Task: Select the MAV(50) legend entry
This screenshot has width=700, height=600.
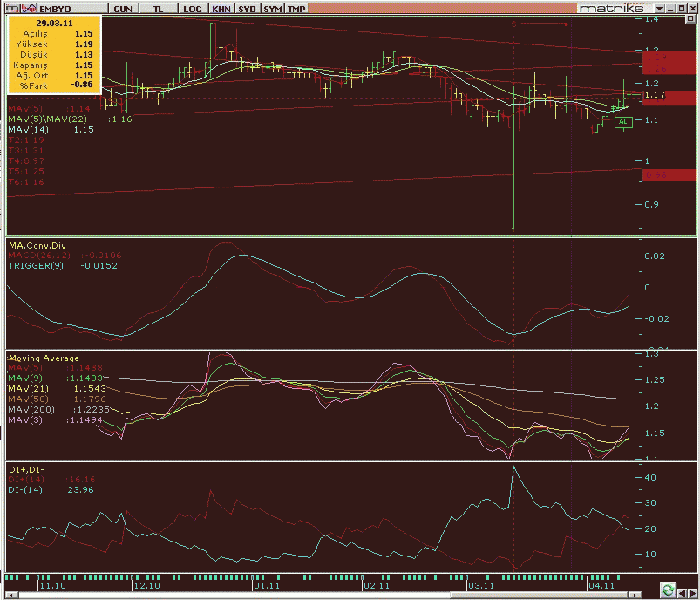Action: (x=58, y=399)
